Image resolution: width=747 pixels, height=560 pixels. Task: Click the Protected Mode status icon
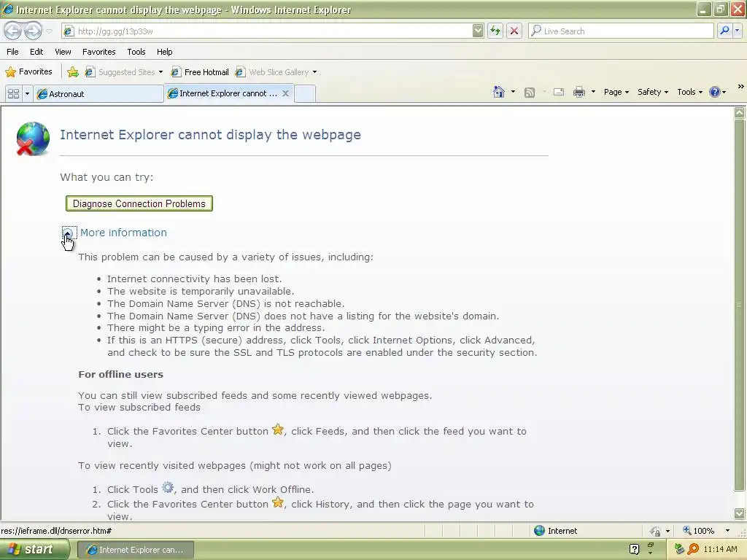click(656, 531)
